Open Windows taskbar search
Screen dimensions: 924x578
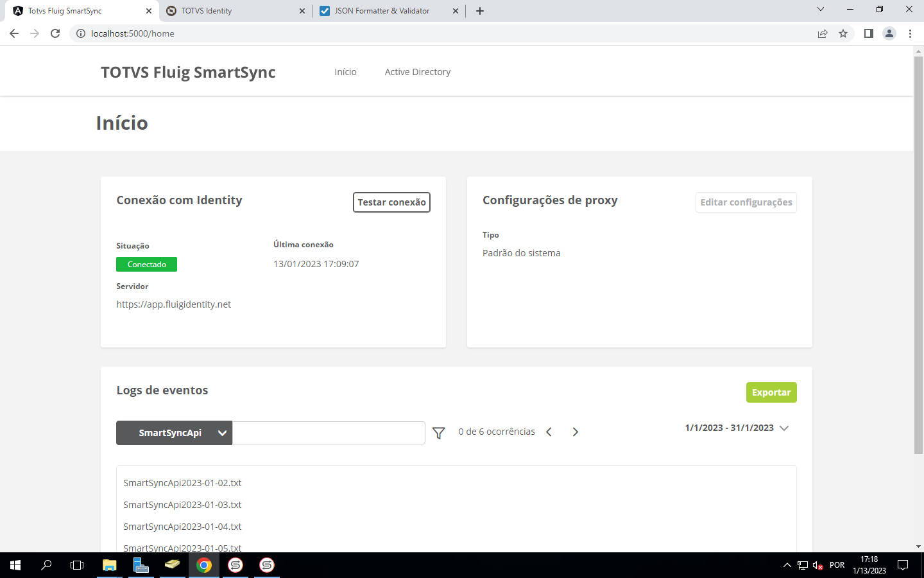pos(46,565)
